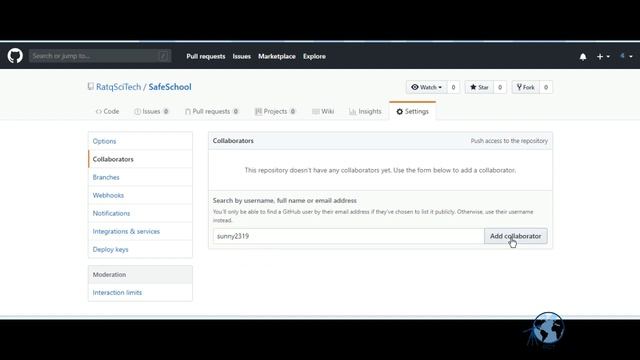The height and width of the screenshot is (360, 640).
Task: Open the user avatar menu
Action: 626,56
